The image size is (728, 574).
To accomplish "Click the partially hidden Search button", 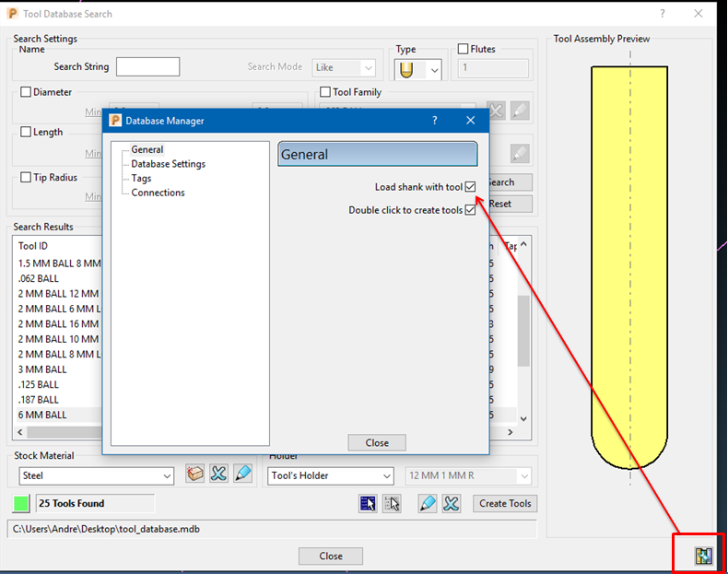I will coord(511,182).
